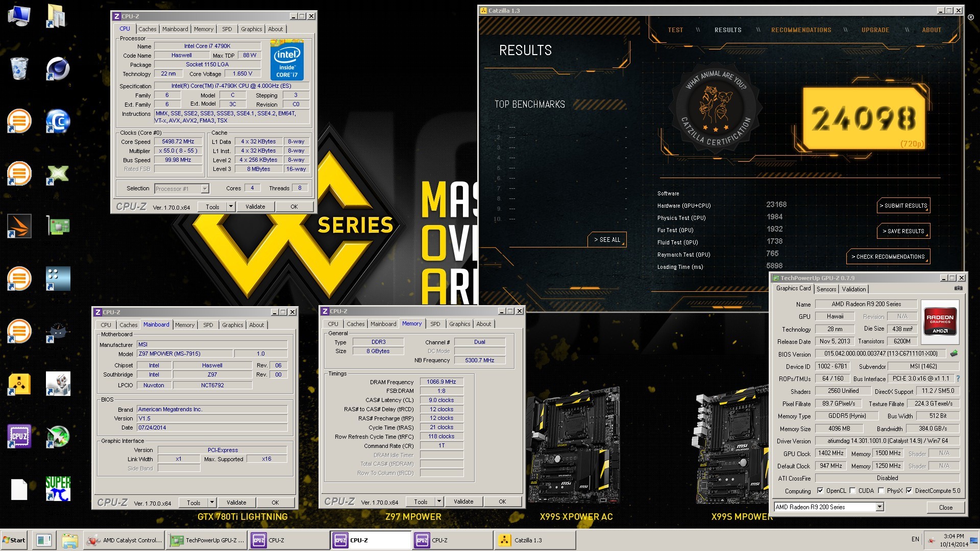Click the DRAM Frequency 1066.9 MHz field
The width and height of the screenshot is (980, 551).
pos(441,382)
